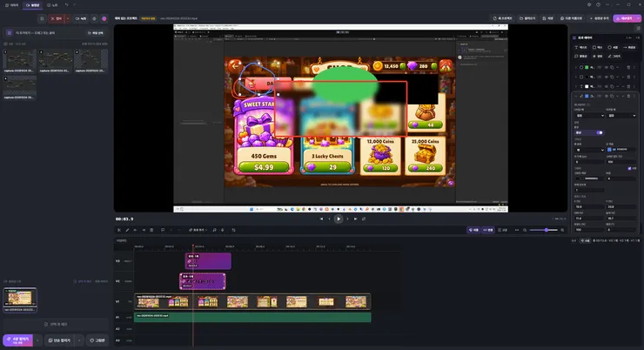The height and width of the screenshot is (350, 644).
Task: Jump to the start of the preview
Action: click(321, 219)
